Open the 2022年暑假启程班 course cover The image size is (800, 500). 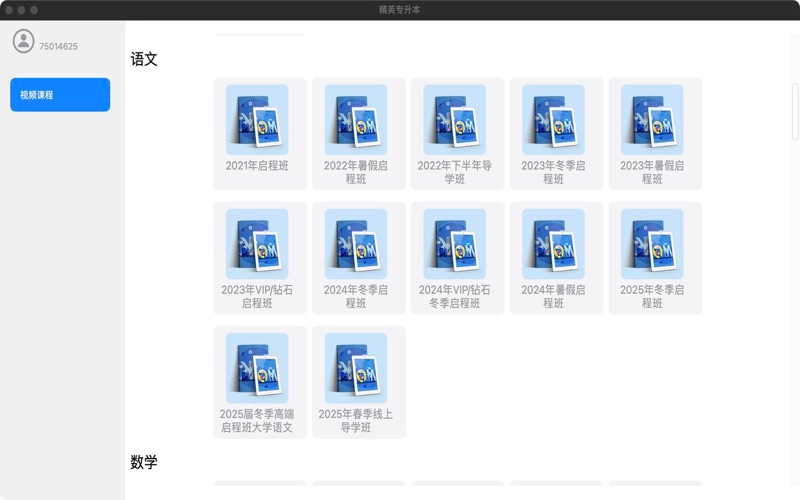tap(356, 119)
